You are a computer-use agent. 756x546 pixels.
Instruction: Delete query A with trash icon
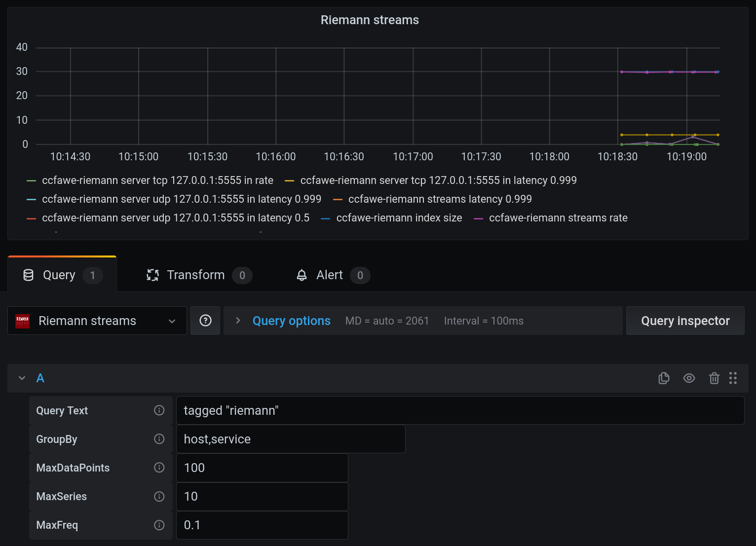point(714,378)
